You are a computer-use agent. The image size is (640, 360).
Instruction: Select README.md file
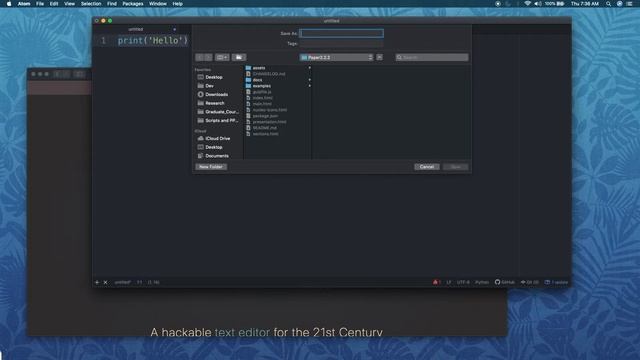[264, 128]
